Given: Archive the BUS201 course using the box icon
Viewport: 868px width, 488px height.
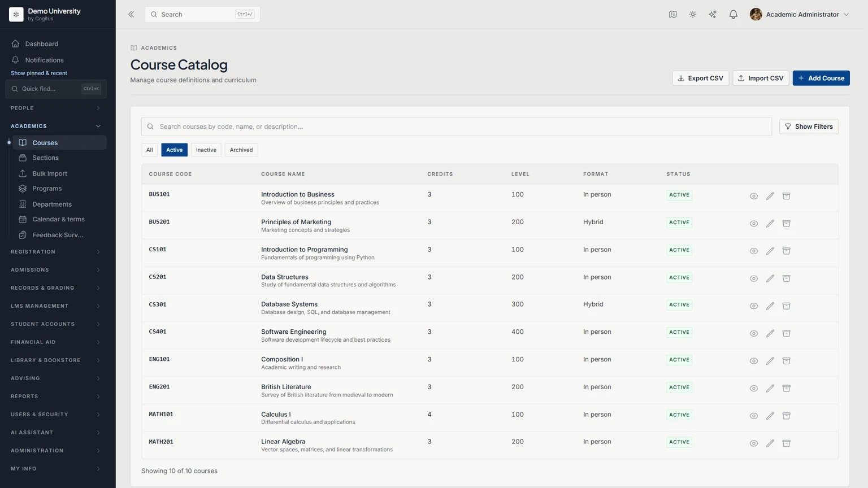Looking at the screenshot, I should pos(786,224).
